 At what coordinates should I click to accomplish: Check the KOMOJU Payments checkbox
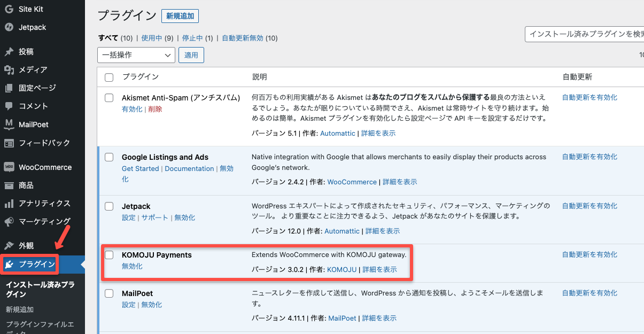tap(109, 255)
